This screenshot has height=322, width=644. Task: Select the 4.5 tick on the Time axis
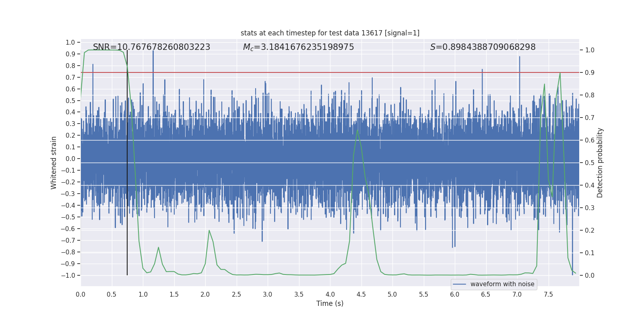pos(361,295)
